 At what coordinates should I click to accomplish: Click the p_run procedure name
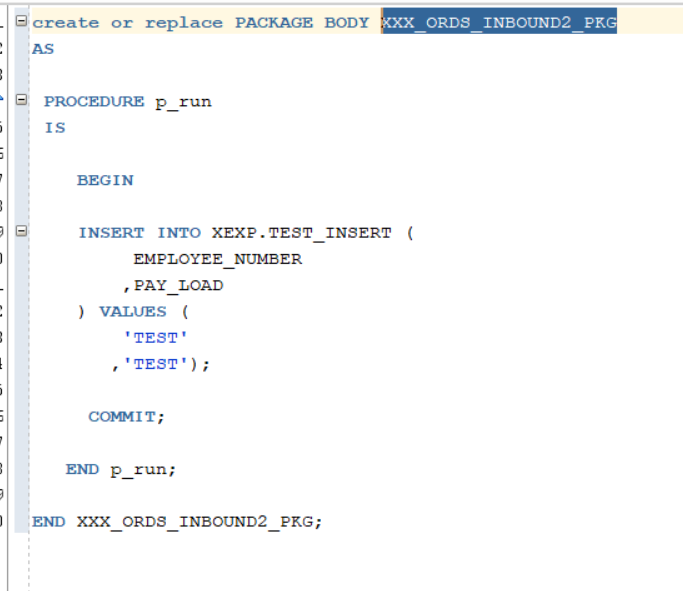[183, 103]
